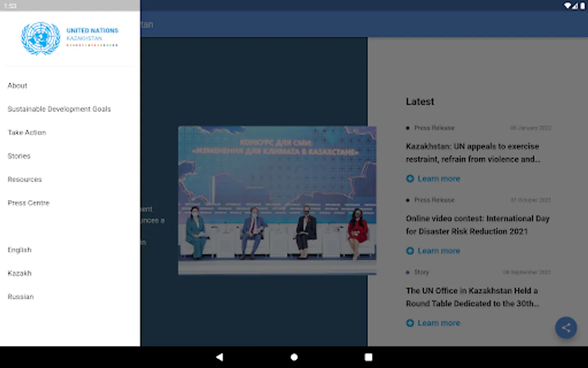This screenshot has width=588, height=368.
Task: Open headline about UN appeals to exercise restraint
Action: click(473, 153)
